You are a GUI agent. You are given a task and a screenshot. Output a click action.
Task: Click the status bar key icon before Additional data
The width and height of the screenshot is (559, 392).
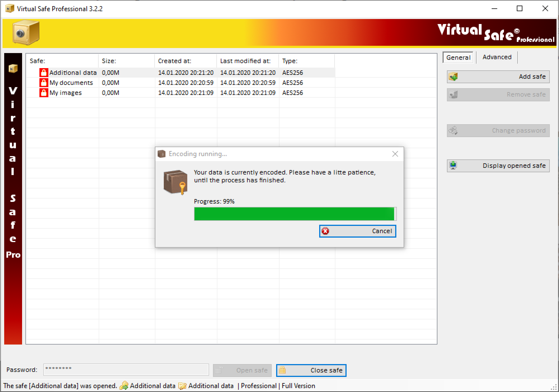pos(124,386)
